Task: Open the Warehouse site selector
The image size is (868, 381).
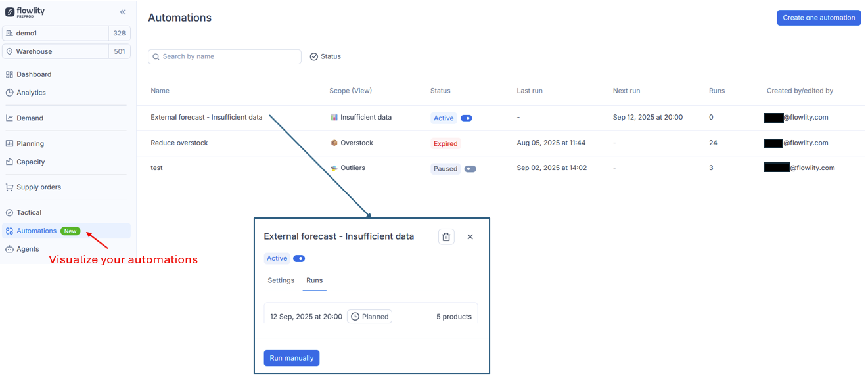Action: [56, 51]
